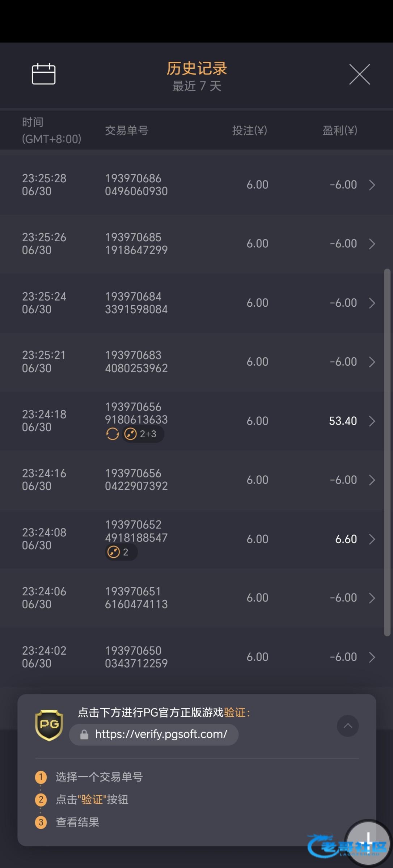Select transaction 193970651 6160474113

click(136, 598)
